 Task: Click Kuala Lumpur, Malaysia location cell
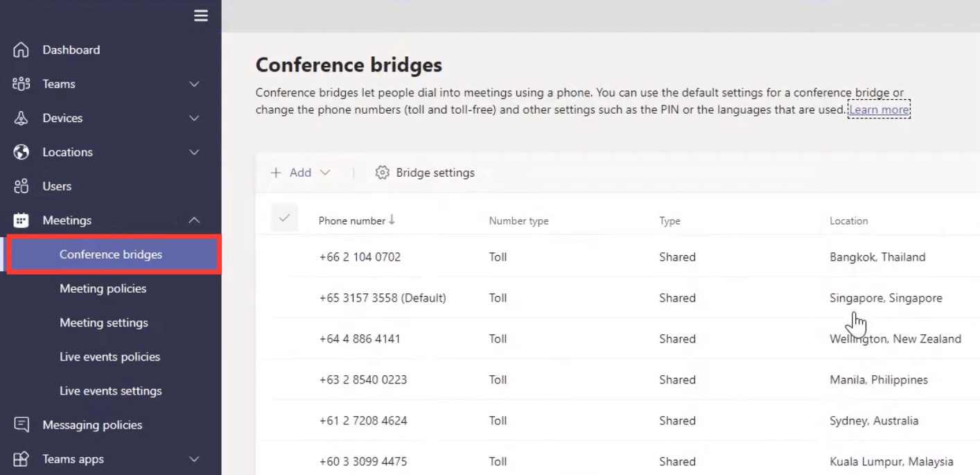tap(891, 461)
